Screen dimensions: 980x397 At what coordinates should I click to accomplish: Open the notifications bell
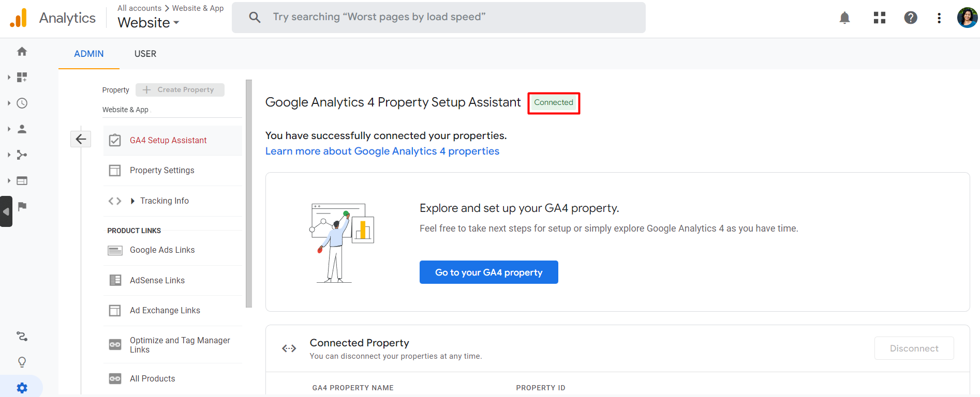(844, 18)
